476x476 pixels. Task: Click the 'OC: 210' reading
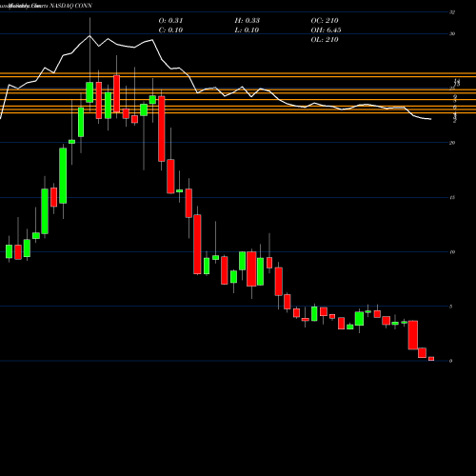click(325, 21)
